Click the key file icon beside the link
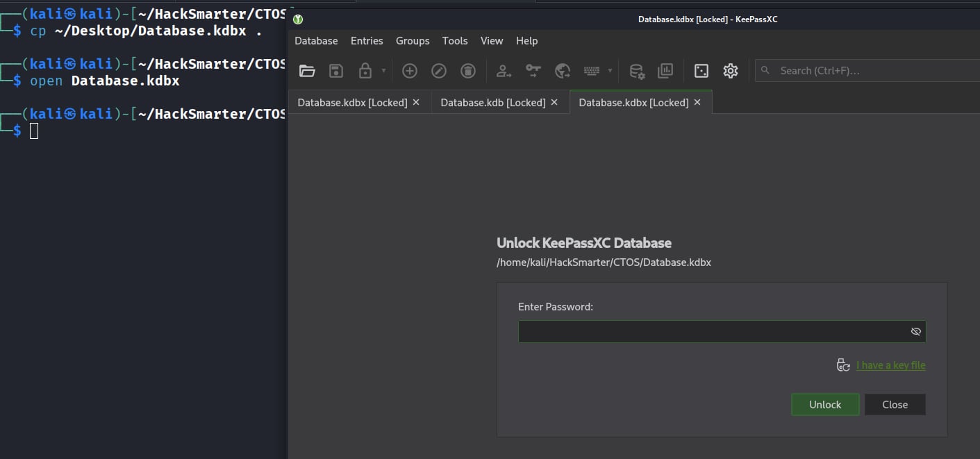Screen dimensions: 980x459 (843, 365)
